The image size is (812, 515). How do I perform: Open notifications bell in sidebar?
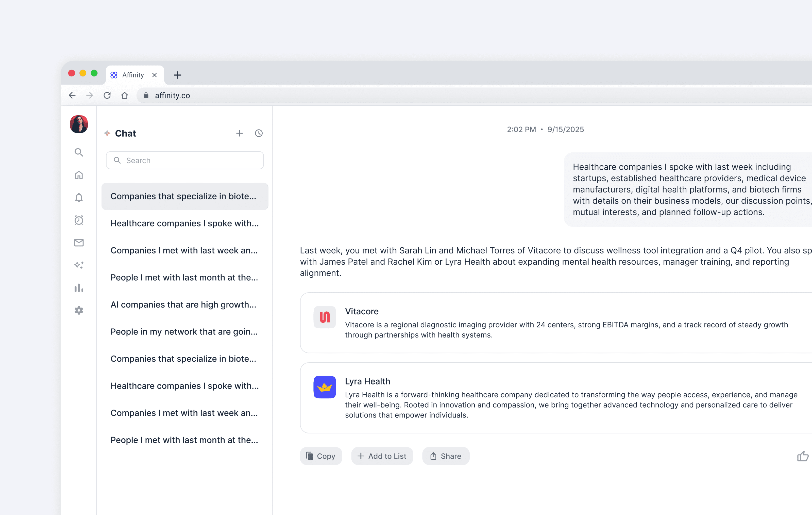(79, 197)
